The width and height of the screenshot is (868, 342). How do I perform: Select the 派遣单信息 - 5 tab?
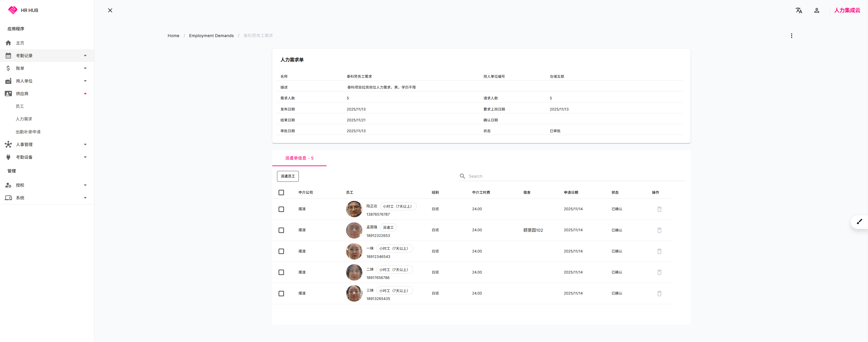coord(299,158)
